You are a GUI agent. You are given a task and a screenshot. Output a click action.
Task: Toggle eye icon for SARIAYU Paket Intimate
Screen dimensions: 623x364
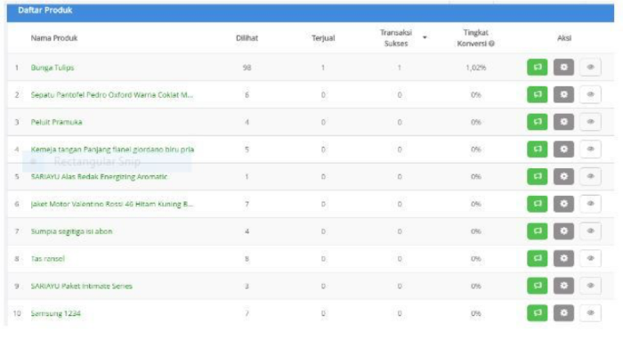point(590,286)
